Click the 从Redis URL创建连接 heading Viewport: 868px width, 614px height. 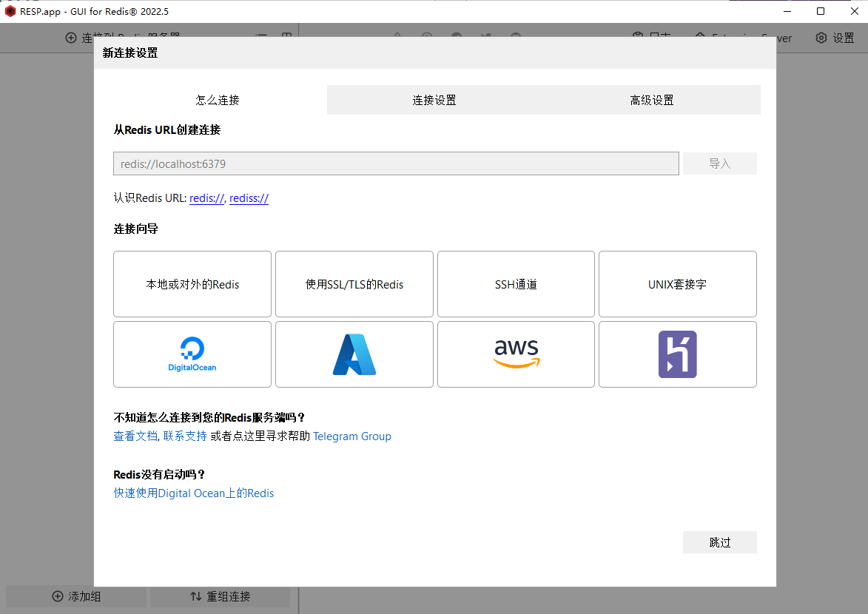[167, 130]
